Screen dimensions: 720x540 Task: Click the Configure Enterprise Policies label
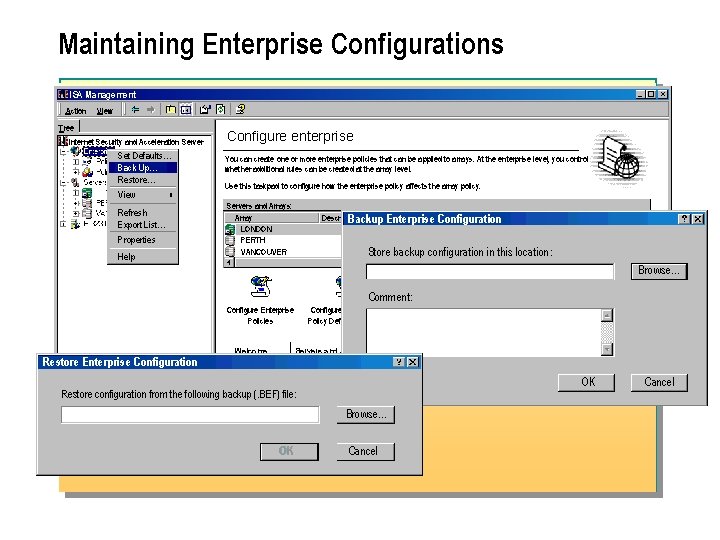(260, 315)
